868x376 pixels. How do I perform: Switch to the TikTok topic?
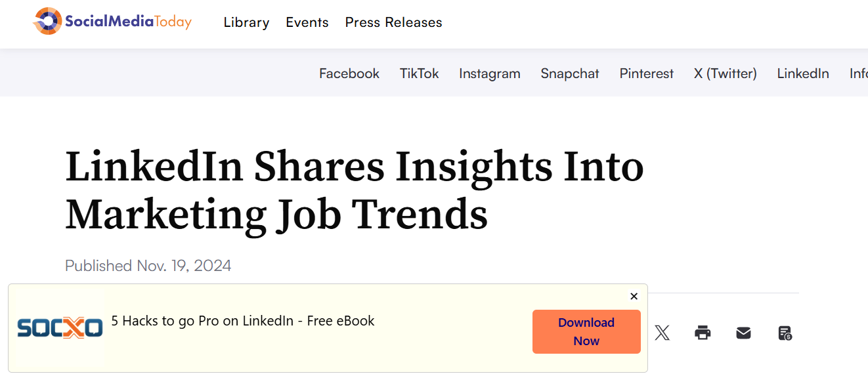pos(419,73)
